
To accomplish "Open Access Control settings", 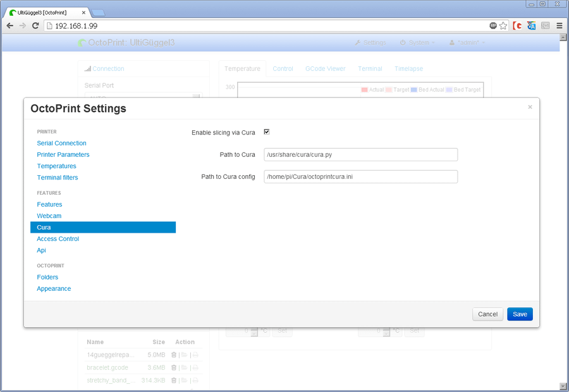I will coord(58,239).
